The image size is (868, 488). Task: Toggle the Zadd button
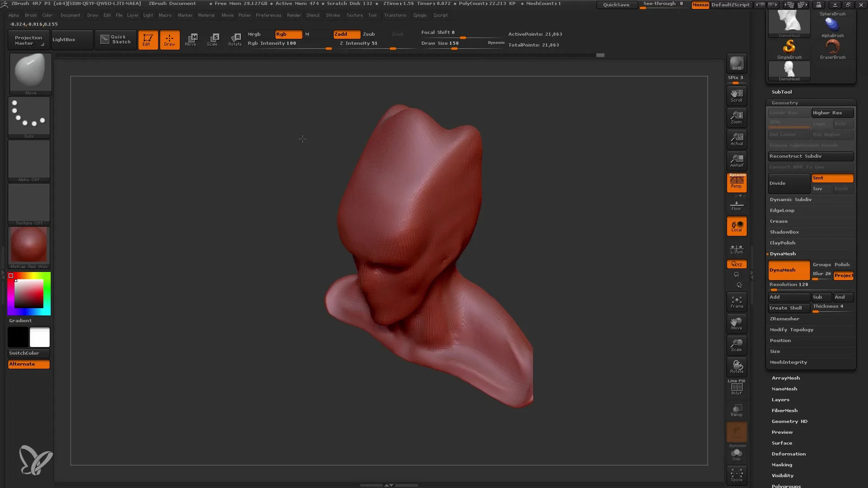tap(347, 34)
